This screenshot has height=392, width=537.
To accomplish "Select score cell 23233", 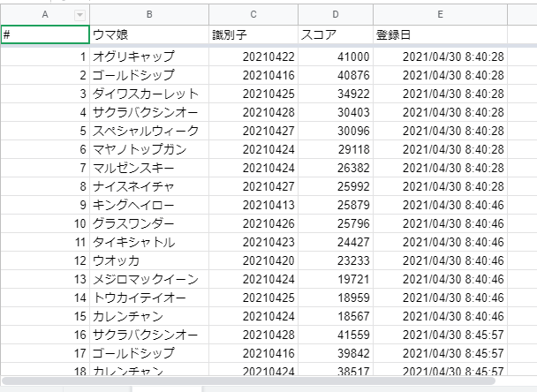I will (x=336, y=260).
